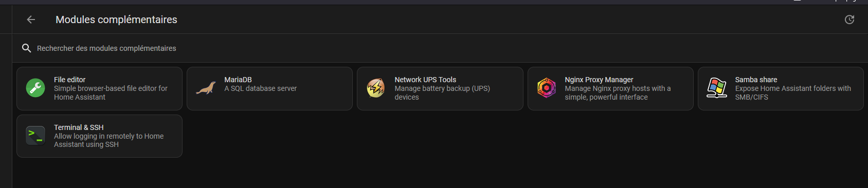The height and width of the screenshot is (188, 868).
Task: Open the Terminal & SSH title text
Action: click(79, 127)
